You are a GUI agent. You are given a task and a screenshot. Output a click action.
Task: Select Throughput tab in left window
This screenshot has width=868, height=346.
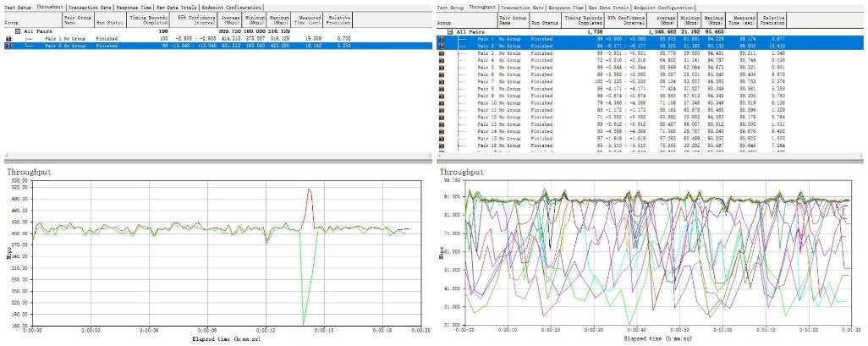49,8
